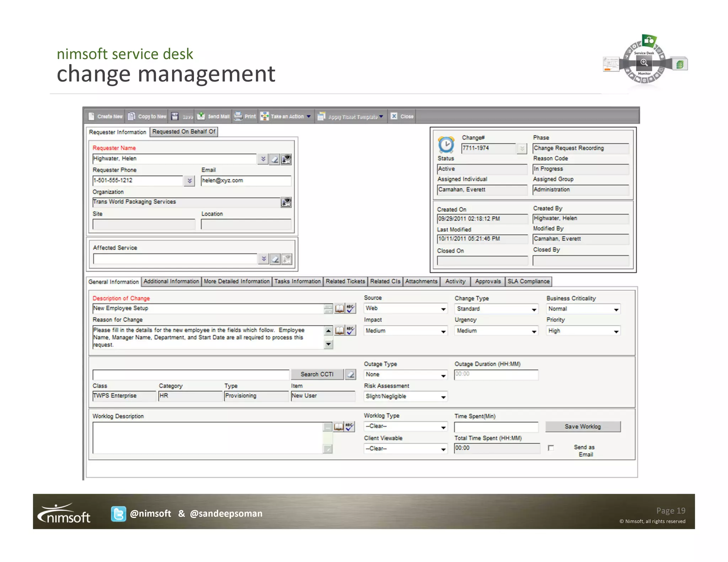Switch to Requested On Behalf Of tab

coord(184,131)
